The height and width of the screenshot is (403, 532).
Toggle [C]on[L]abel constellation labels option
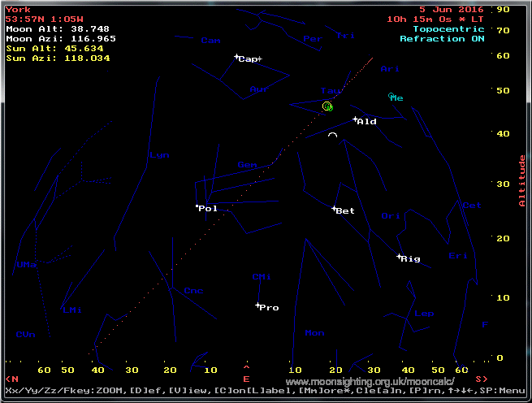click(x=253, y=392)
